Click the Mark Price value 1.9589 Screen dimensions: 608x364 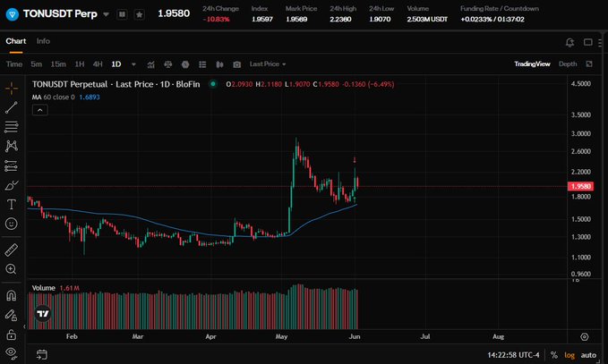point(296,20)
